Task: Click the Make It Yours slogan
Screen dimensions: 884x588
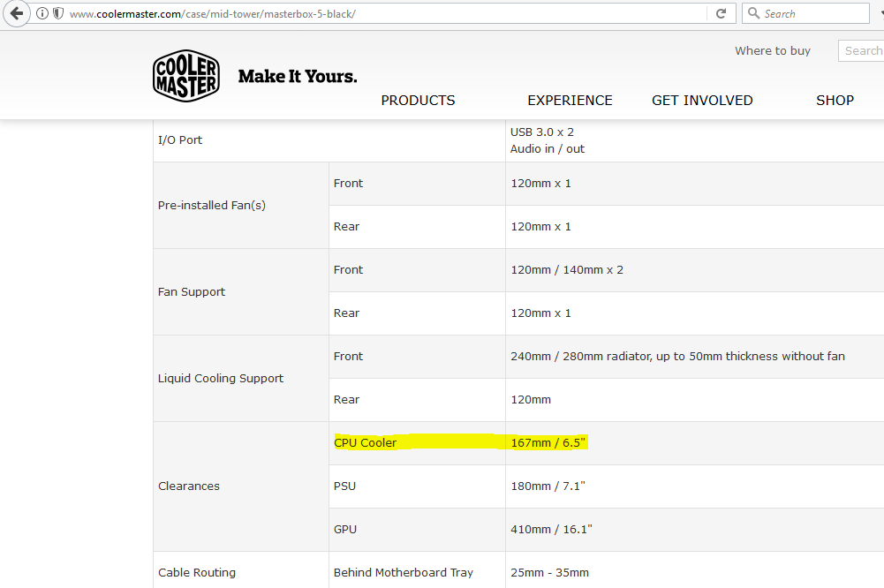Action: coord(298,77)
